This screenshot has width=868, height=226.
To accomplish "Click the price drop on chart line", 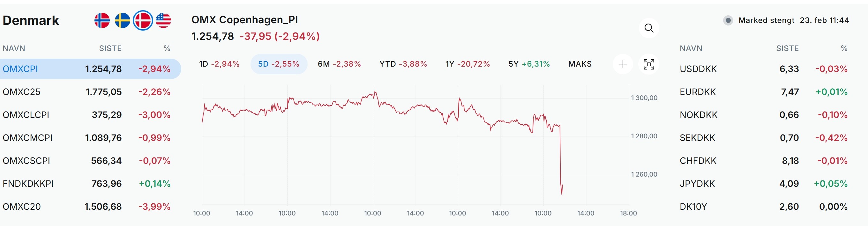I will (x=560, y=158).
